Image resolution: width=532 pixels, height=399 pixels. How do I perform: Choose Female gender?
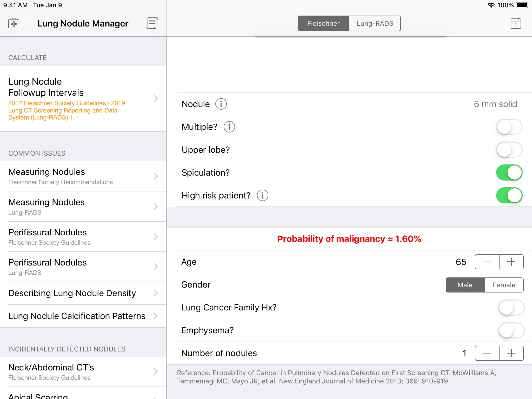pos(504,285)
